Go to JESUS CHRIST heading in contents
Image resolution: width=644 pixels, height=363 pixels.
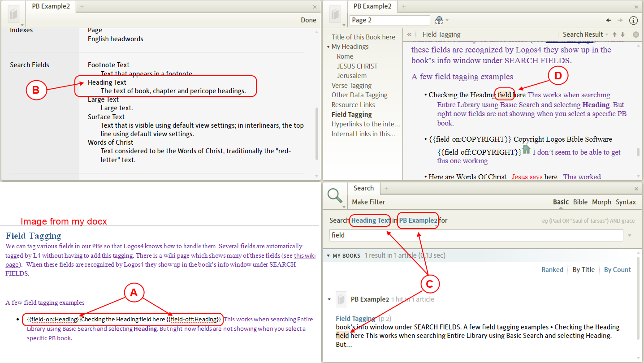[x=357, y=66]
